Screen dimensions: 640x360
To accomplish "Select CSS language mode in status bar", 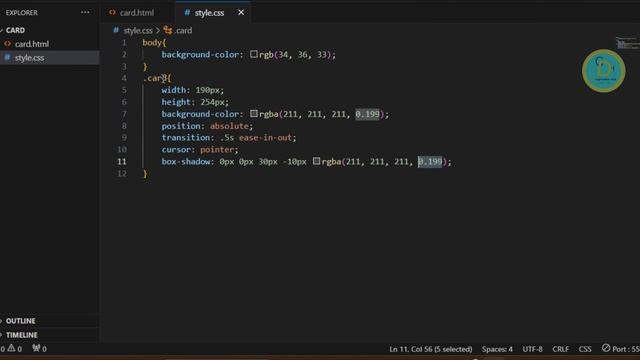I will pos(585,349).
